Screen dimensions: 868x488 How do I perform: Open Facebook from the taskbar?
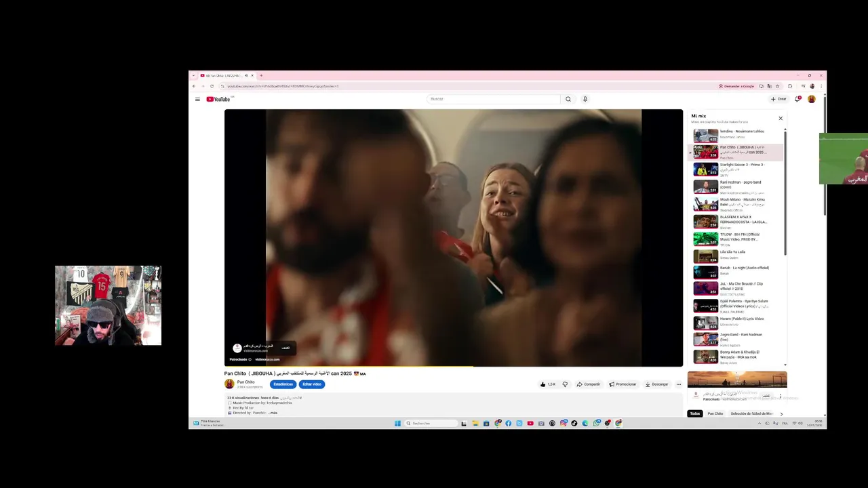508,424
